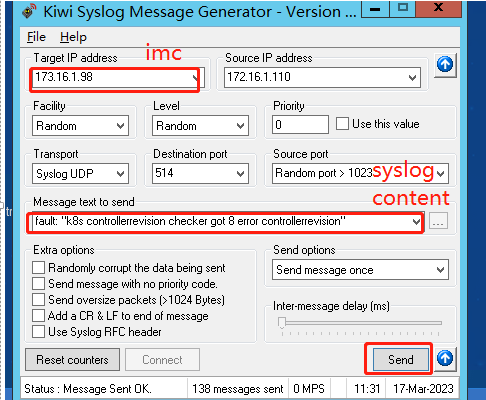Click the Send button
486x400 pixels.
click(x=401, y=359)
